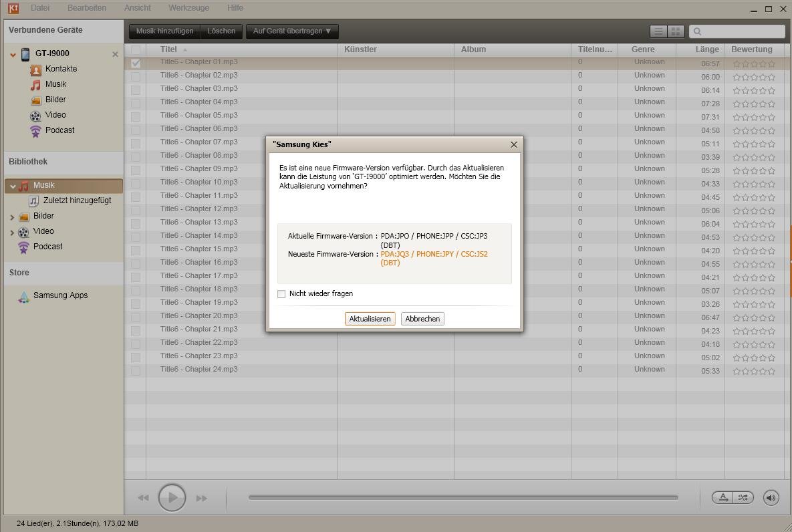Open the device Bilder folder icon
792x532 pixels.
point(35,100)
